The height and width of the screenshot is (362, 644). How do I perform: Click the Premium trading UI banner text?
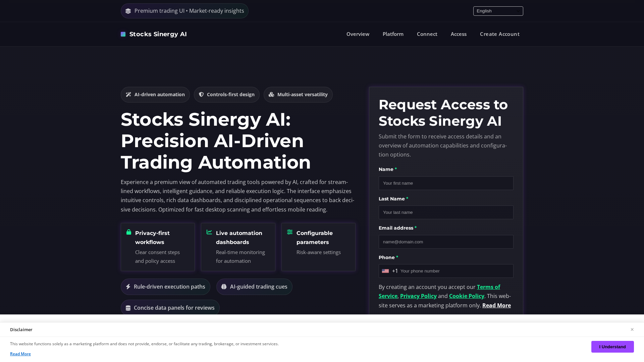click(189, 11)
